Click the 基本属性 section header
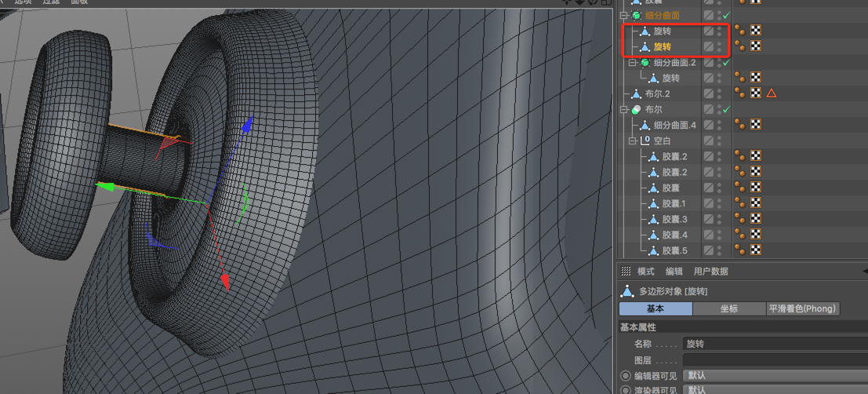The height and width of the screenshot is (394, 868). 742,327
